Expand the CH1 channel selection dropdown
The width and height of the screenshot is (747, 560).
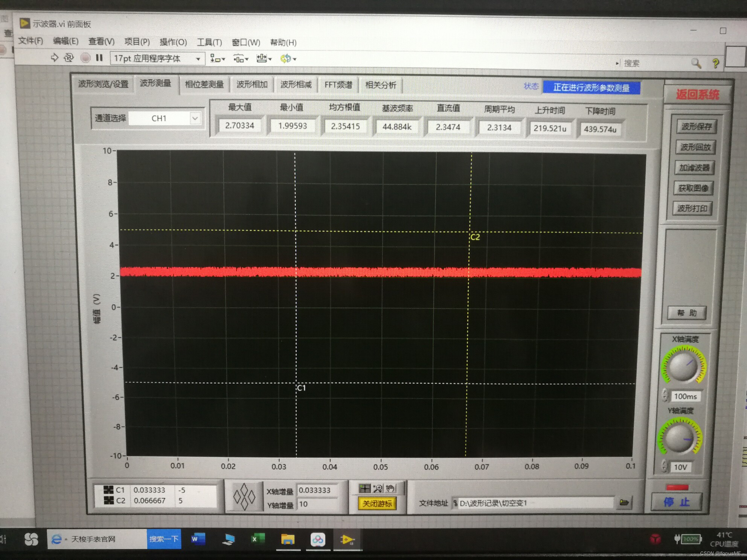click(x=195, y=119)
